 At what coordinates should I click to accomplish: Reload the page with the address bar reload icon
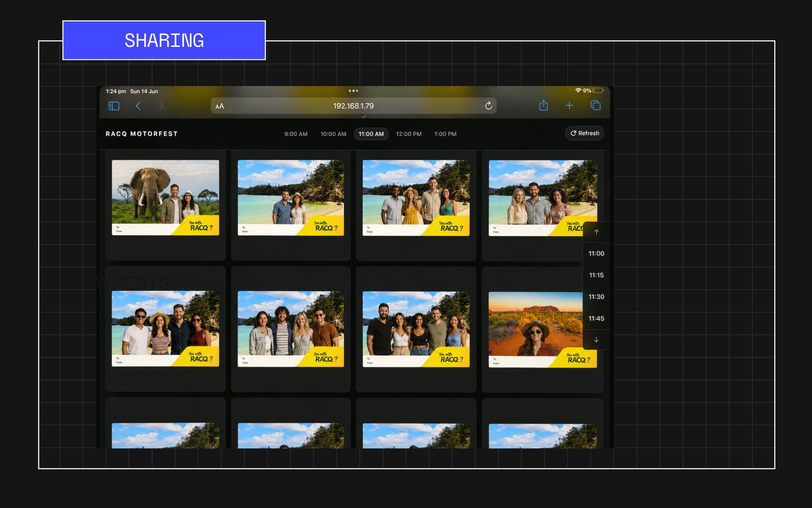coord(488,106)
